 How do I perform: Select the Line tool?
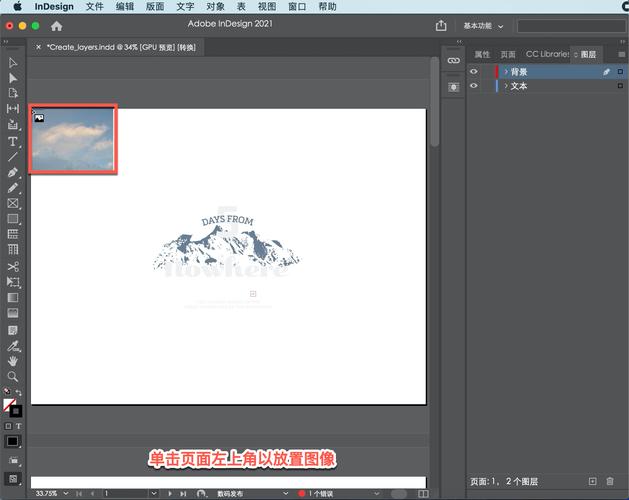click(13, 157)
